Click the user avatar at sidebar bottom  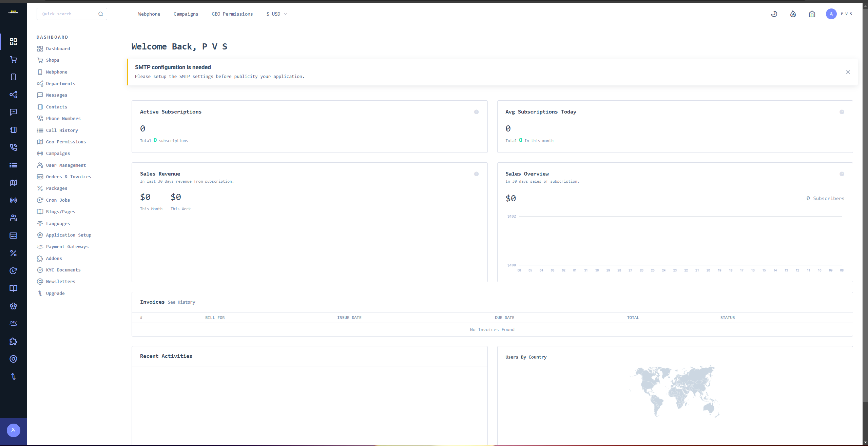tap(13, 430)
